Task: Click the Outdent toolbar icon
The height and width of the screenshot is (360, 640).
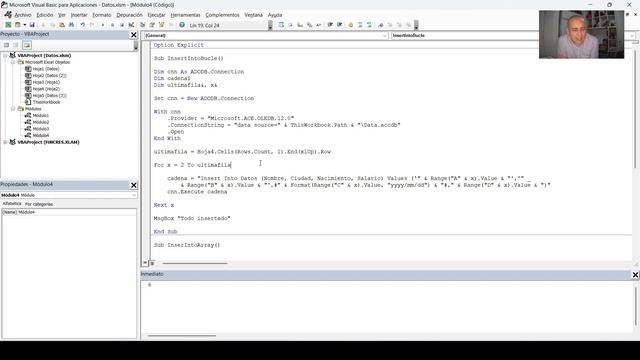Action: point(340,25)
